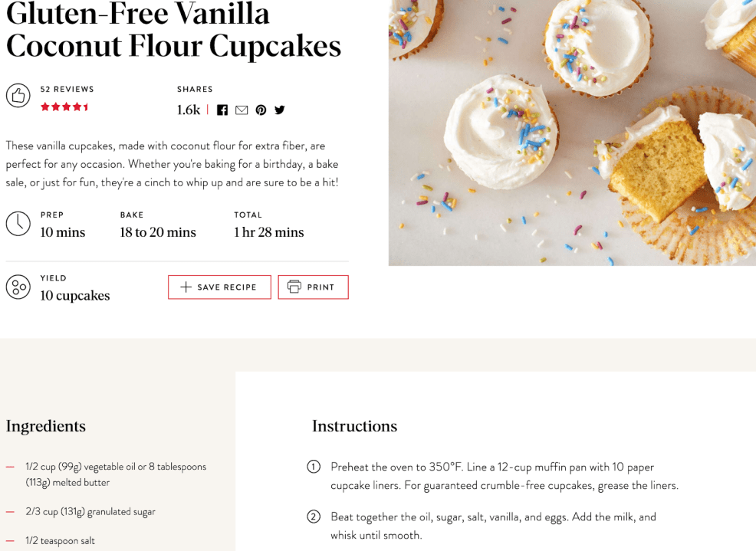Click the printer icon in Print button
This screenshot has height=551, width=756.
pos(294,287)
